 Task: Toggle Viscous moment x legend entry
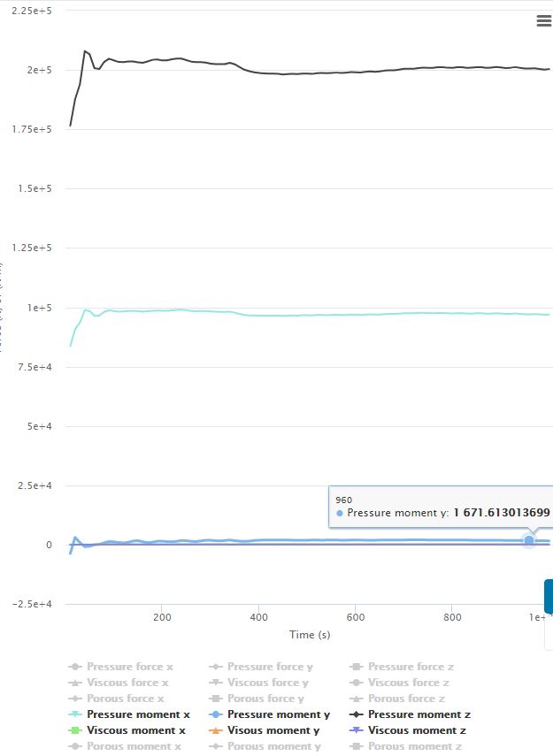point(136,730)
